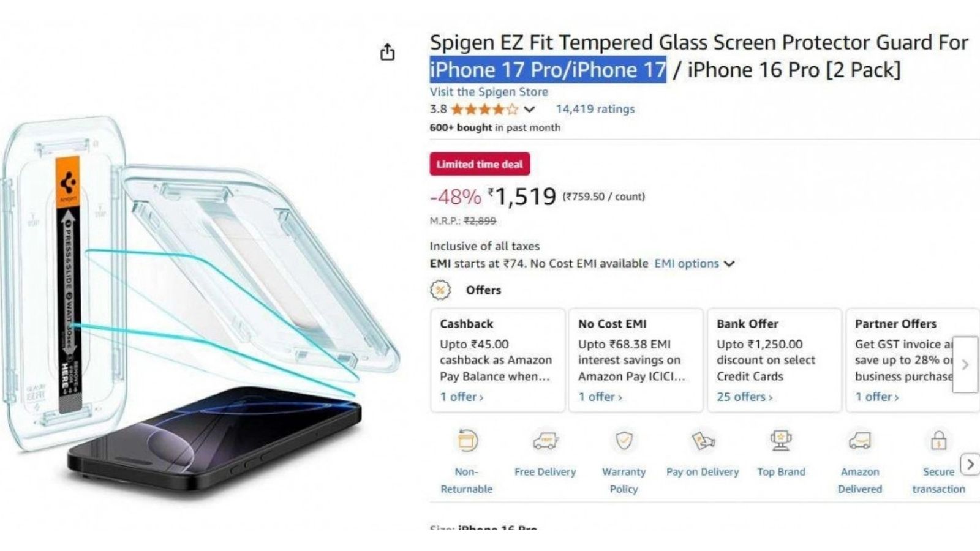
Task: Click the Non-Returnable policy icon
Action: click(467, 441)
